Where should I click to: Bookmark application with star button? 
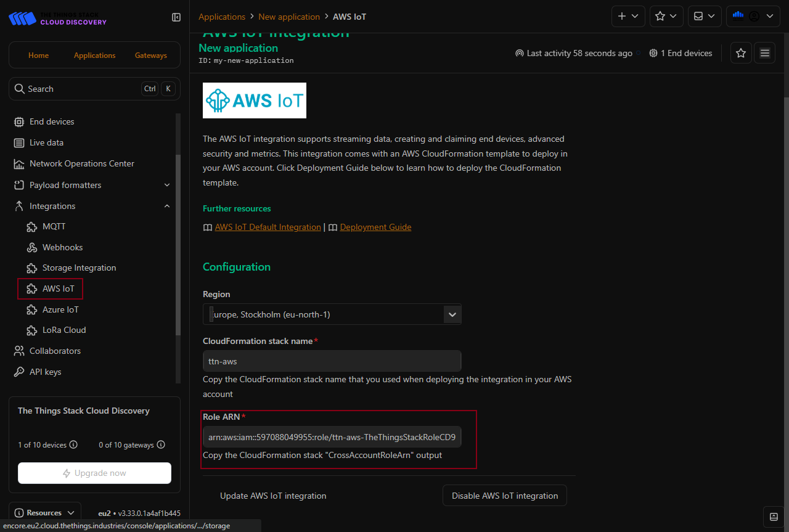click(741, 53)
